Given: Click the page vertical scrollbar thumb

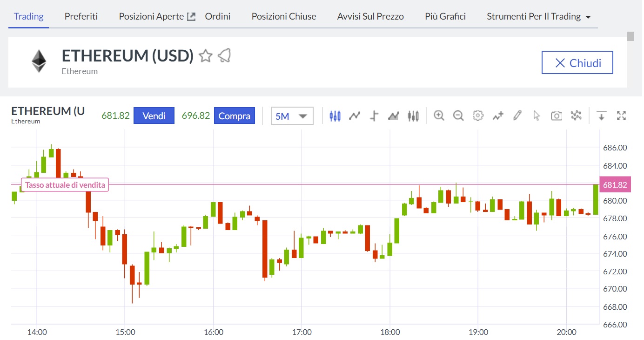Looking at the screenshot, I should click(631, 36).
